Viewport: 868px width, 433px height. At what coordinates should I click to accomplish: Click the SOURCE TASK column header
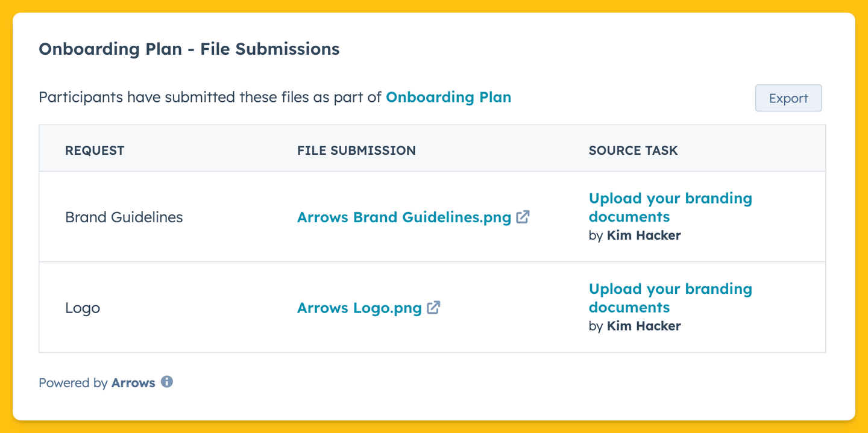pyautogui.click(x=633, y=151)
